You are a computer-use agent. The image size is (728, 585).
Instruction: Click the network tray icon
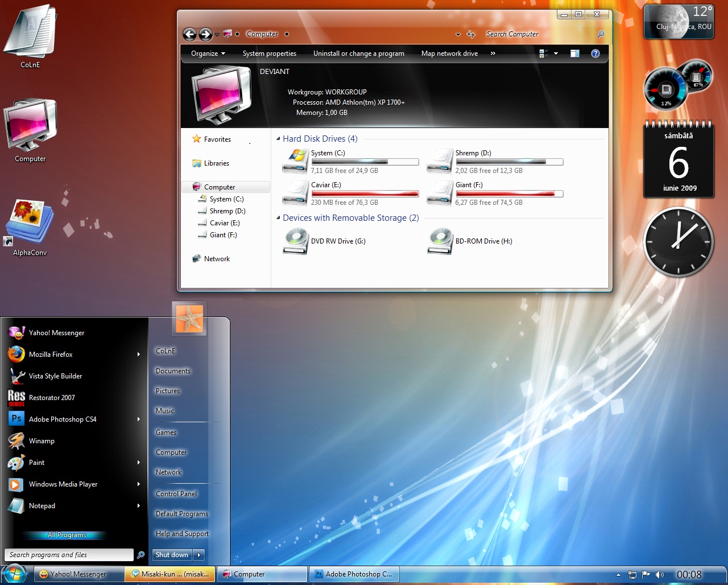point(632,575)
